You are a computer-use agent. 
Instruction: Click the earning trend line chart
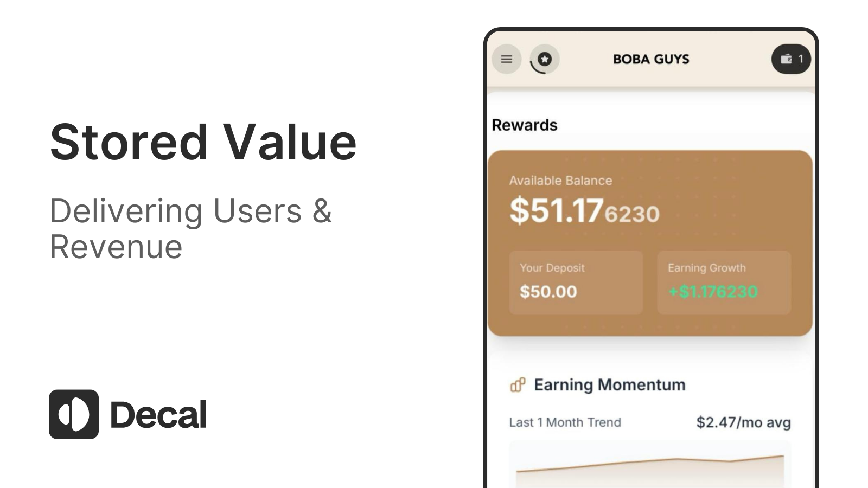[x=650, y=465]
